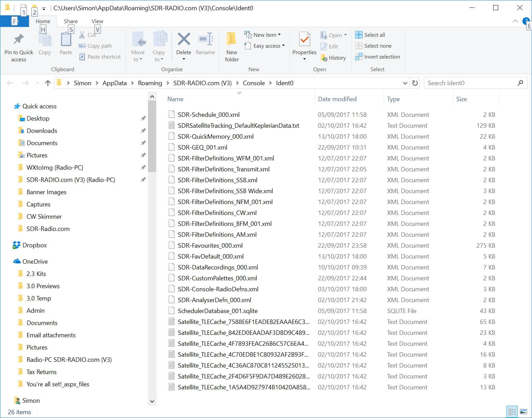
Task: Open the View ribbon tab
Action: (97, 21)
